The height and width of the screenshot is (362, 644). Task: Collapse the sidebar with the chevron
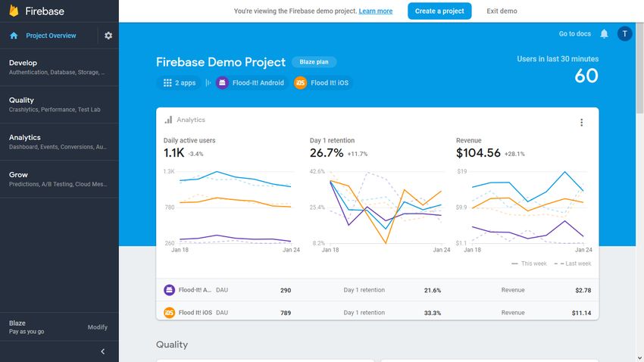point(103,351)
